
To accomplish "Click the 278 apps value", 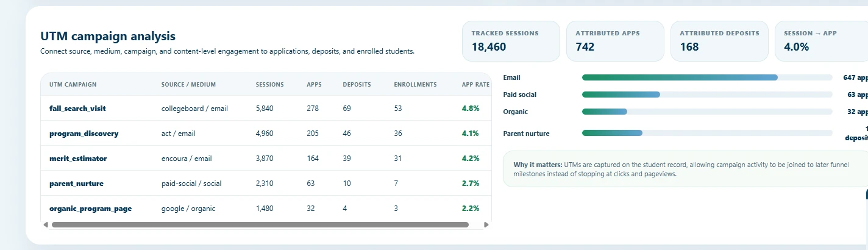I will 313,109.
